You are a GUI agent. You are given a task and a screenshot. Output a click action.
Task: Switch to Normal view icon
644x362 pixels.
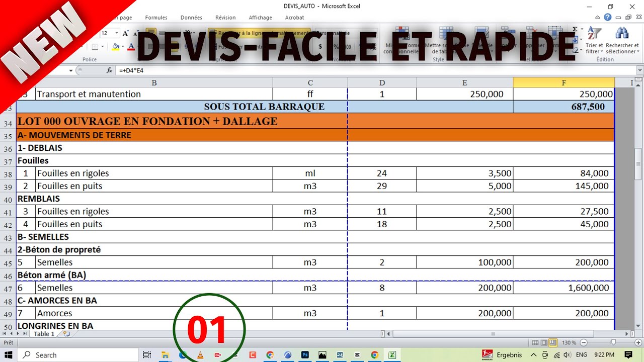536,343
